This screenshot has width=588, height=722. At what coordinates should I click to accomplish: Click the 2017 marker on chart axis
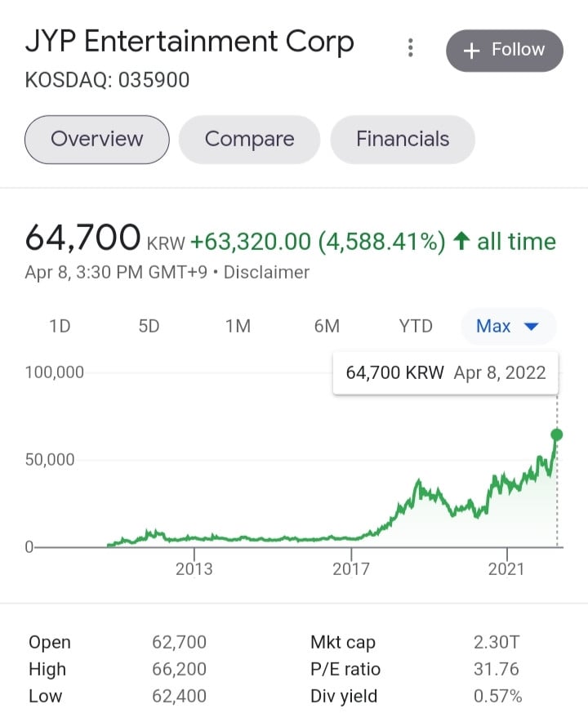tap(351, 569)
